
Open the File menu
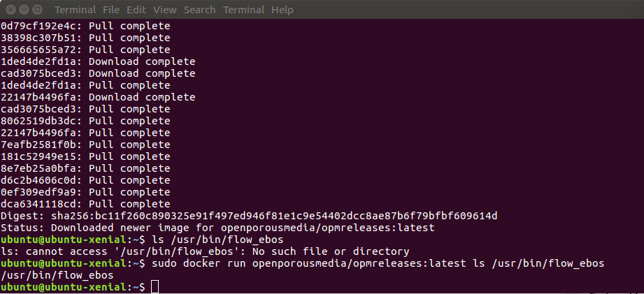click(x=112, y=10)
